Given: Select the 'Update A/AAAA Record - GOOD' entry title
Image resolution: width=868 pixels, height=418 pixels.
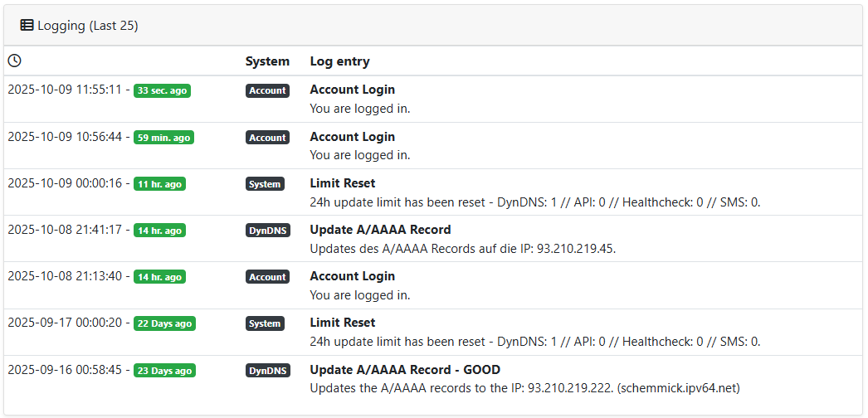Looking at the screenshot, I should click(x=405, y=370).
